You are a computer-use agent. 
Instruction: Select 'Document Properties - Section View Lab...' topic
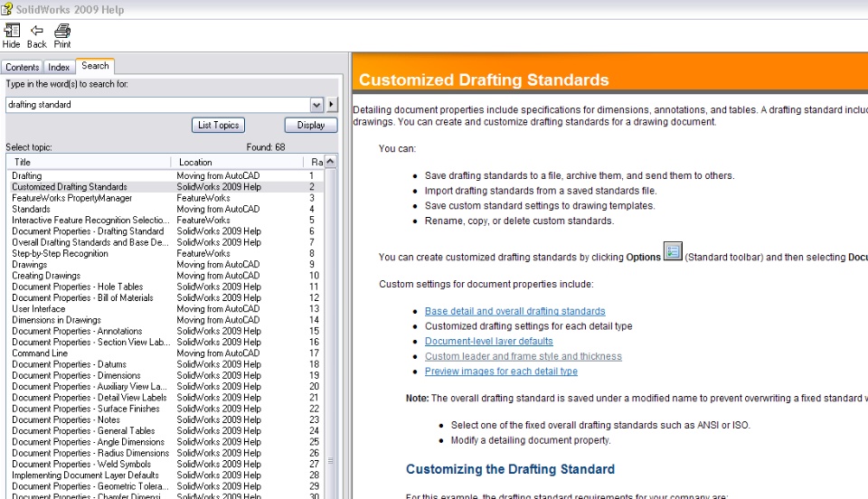166,342
